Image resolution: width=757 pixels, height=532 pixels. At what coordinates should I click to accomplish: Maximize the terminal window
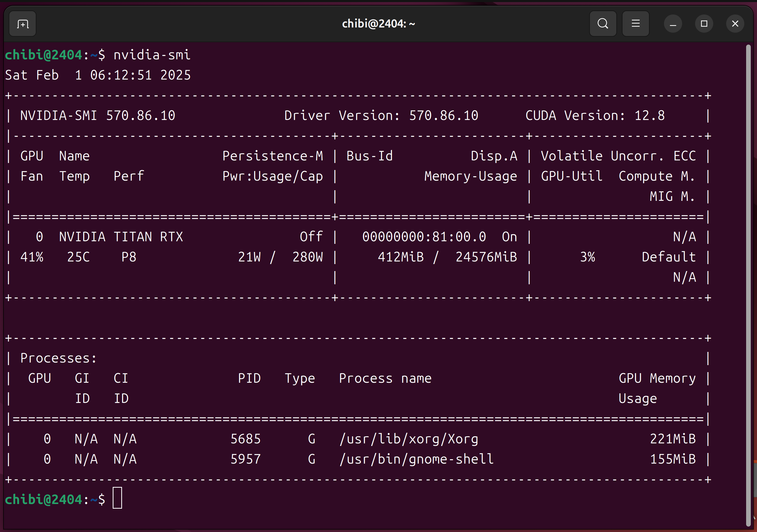pyautogui.click(x=704, y=24)
